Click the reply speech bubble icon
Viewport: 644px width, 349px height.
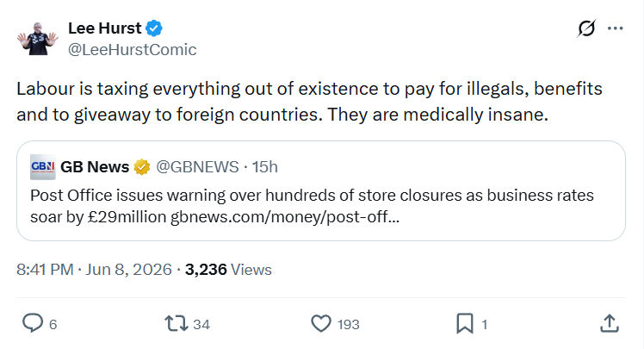point(33,323)
